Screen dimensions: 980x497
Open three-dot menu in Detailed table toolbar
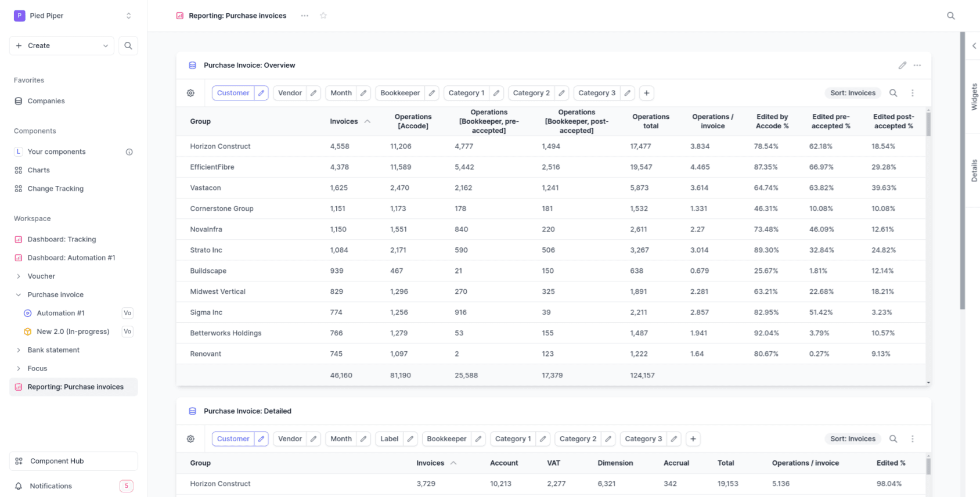pyautogui.click(x=912, y=439)
